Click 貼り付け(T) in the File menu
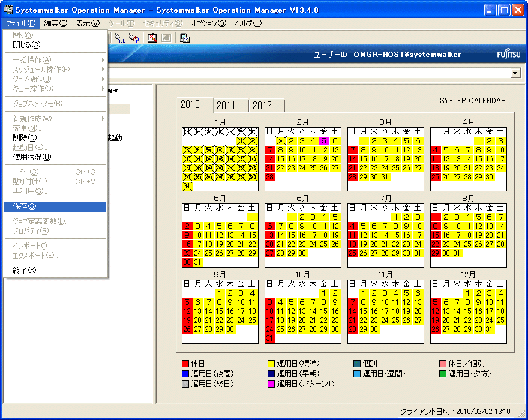 (55, 182)
